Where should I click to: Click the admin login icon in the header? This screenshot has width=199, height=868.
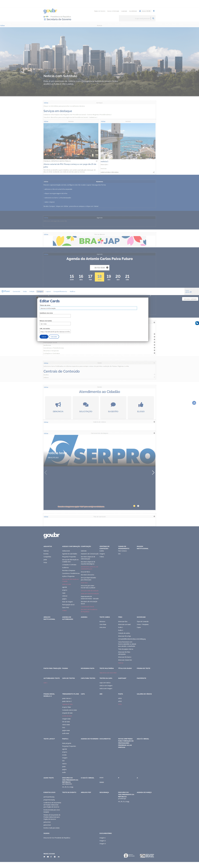[x=140, y=11]
